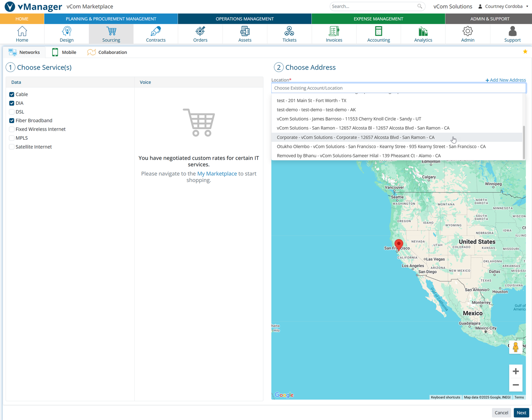Click the red map pin marker
This screenshot has width=532, height=420.
(399, 245)
